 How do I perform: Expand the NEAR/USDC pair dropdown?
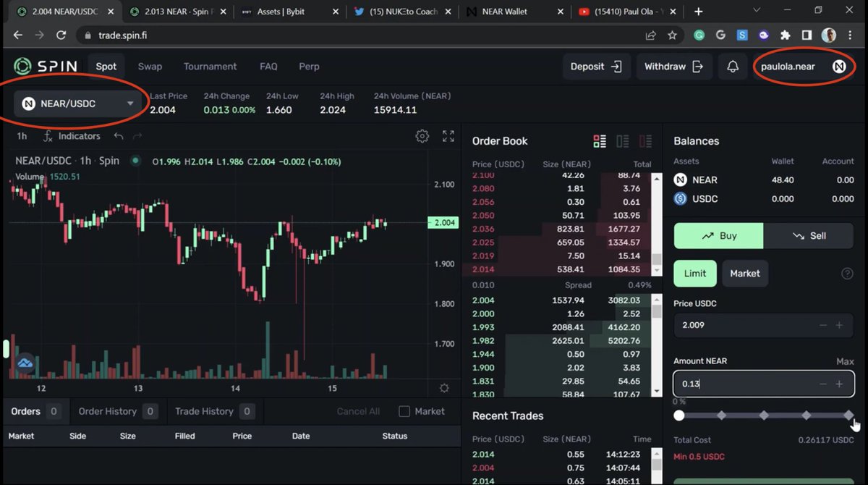coord(78,104)
